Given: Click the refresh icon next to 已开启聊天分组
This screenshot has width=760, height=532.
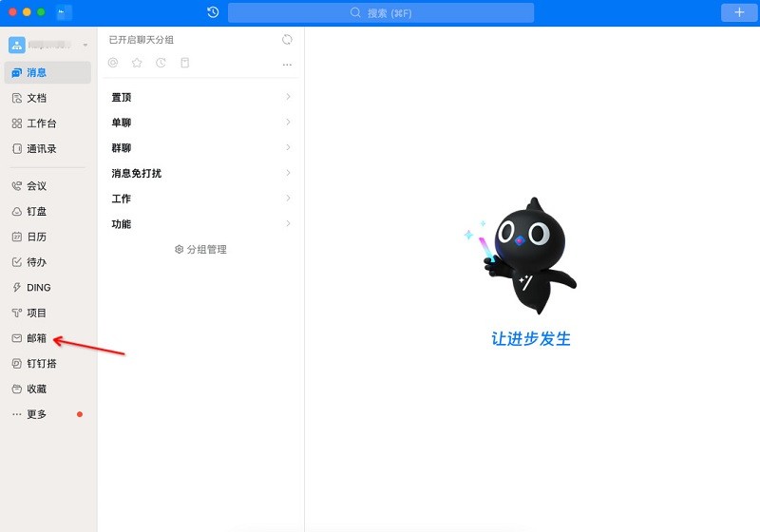Looking at the screenshot, I should tap(287, 40).
